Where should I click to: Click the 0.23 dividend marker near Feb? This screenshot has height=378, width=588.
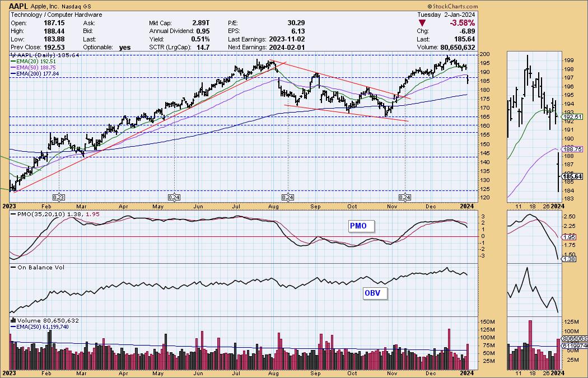[x=59, y=198]
